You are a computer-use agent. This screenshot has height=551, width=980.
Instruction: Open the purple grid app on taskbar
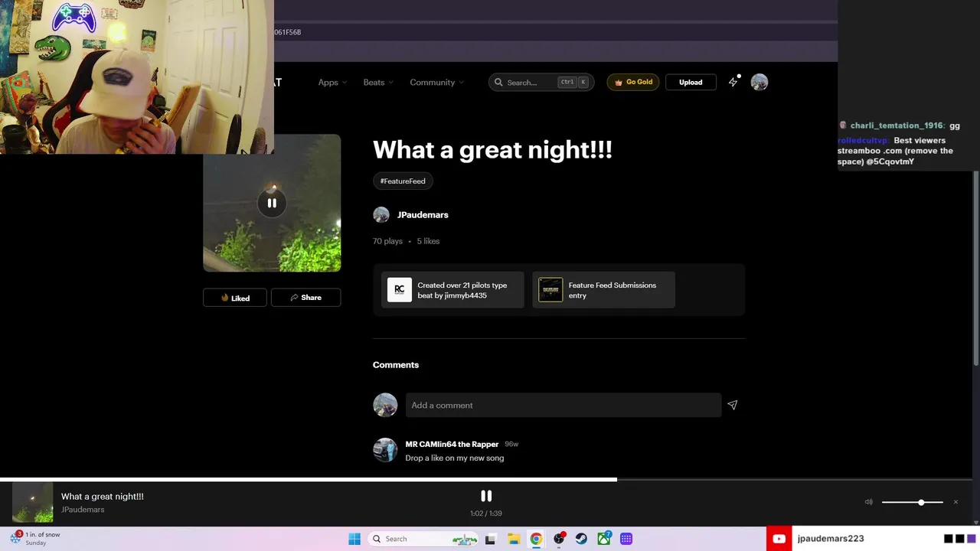626,539
